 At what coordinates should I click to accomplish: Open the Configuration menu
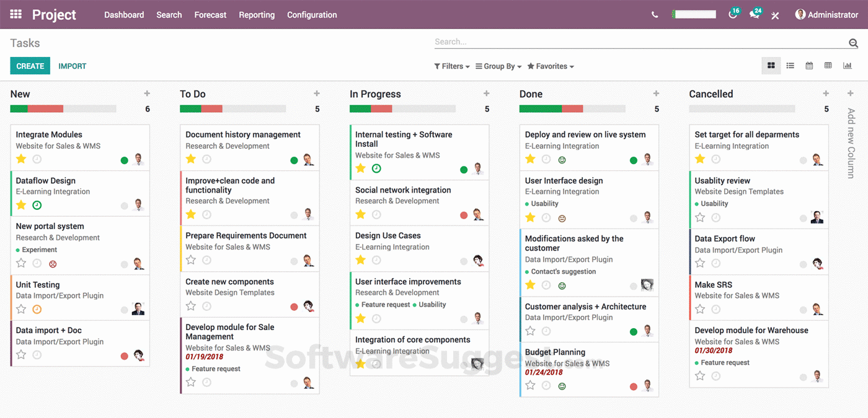point(312,15)
